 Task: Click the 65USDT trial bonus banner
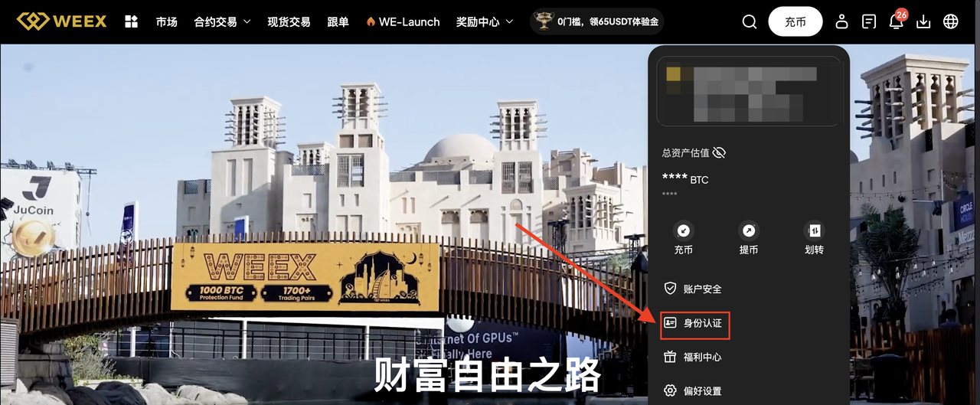[596, 21]
